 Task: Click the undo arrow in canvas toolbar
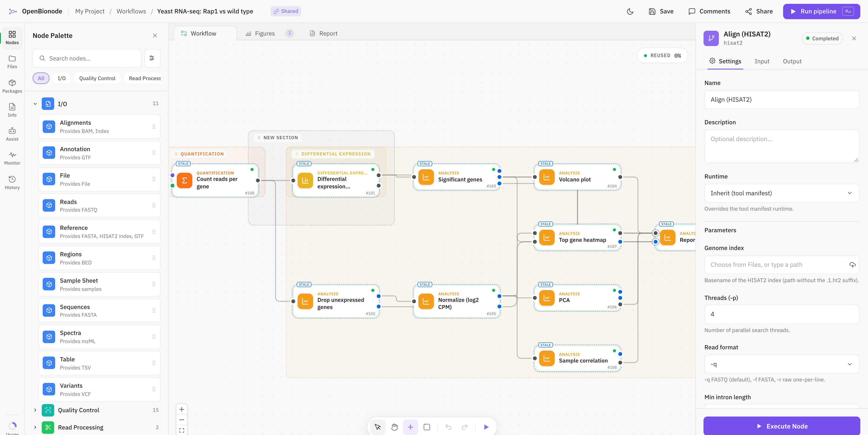click(448, 427)
